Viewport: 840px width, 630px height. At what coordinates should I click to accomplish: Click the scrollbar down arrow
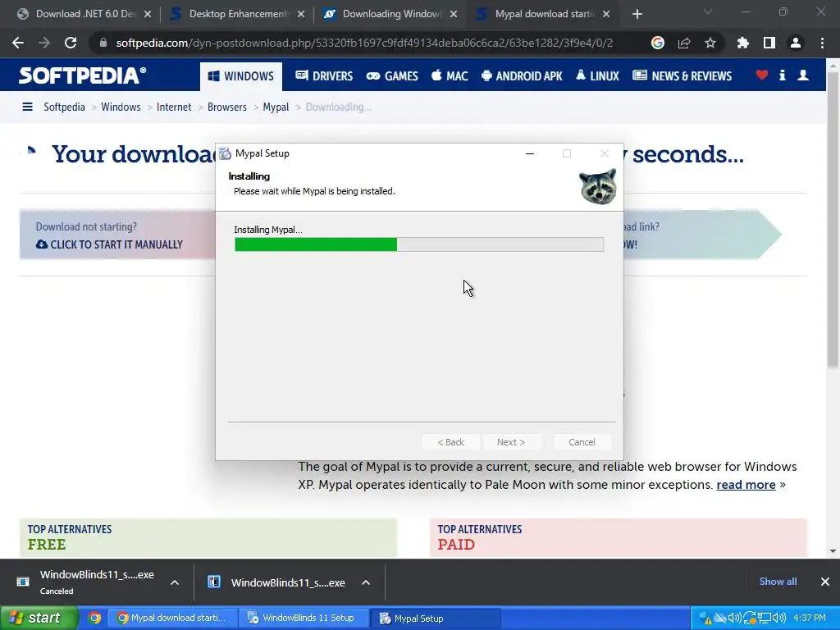pos(833,550)
